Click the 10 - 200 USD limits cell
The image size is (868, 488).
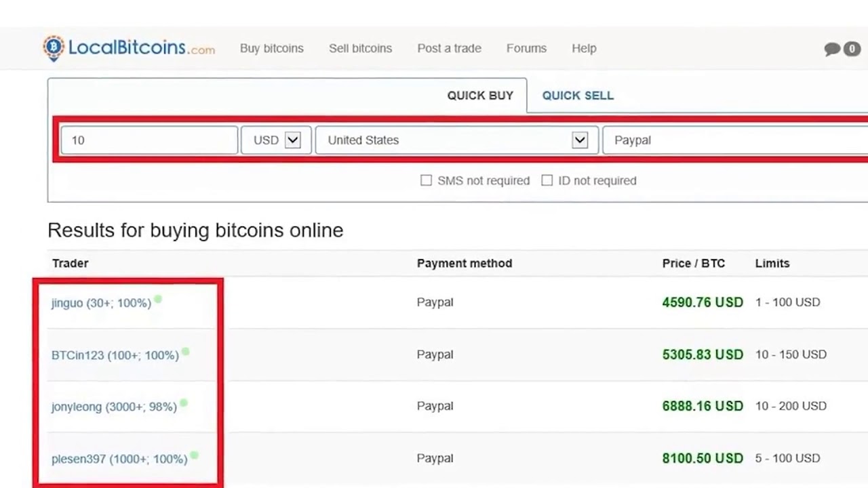click(791, 406)
